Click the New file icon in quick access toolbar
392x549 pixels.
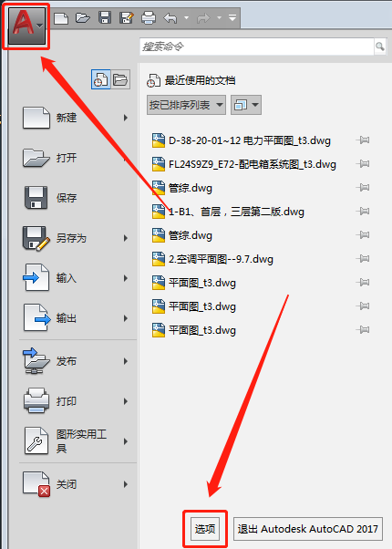(61, 18)
